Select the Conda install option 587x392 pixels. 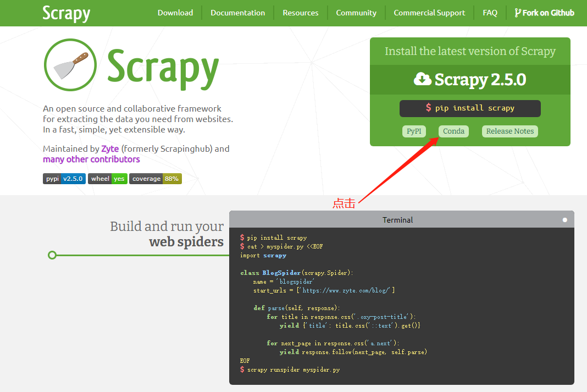click(453, 131)
